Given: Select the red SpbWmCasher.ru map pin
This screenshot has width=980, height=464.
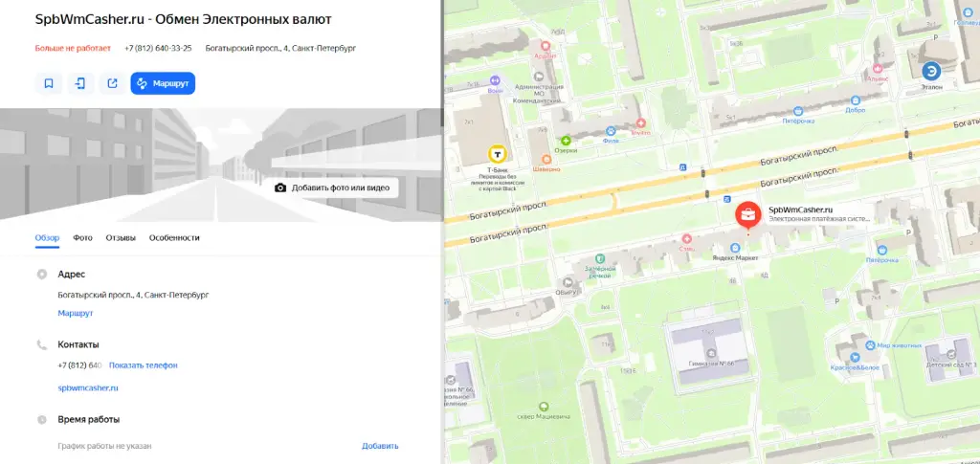Looking at the screenshot, I should [747, 215].
